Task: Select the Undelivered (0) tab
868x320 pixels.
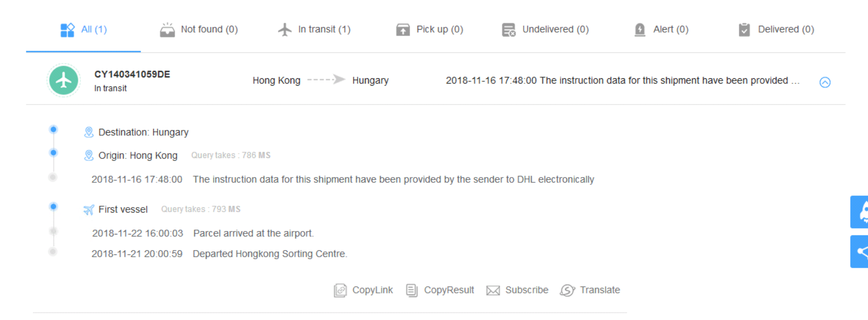Action: (x=545, y=30)
